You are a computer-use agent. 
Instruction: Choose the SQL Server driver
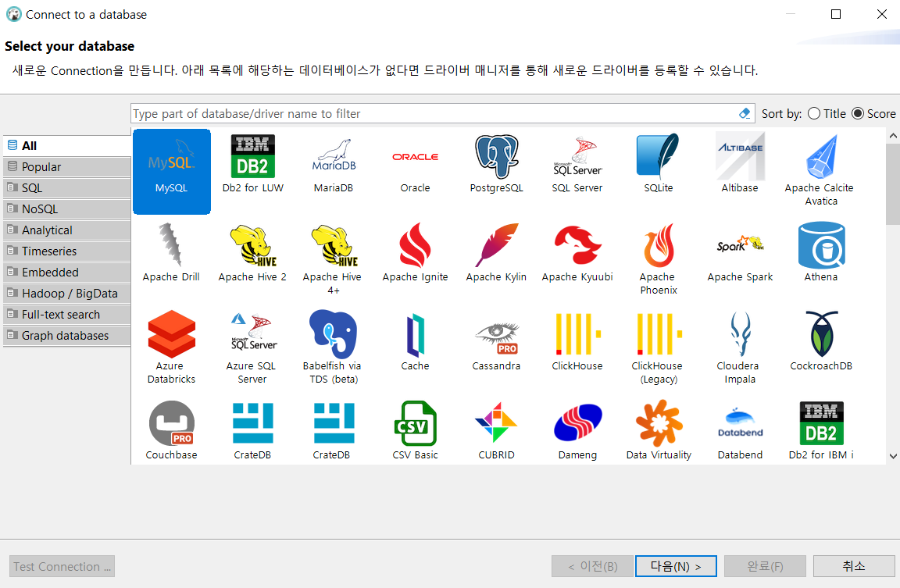pyautogui.click(x=577, y=164)
